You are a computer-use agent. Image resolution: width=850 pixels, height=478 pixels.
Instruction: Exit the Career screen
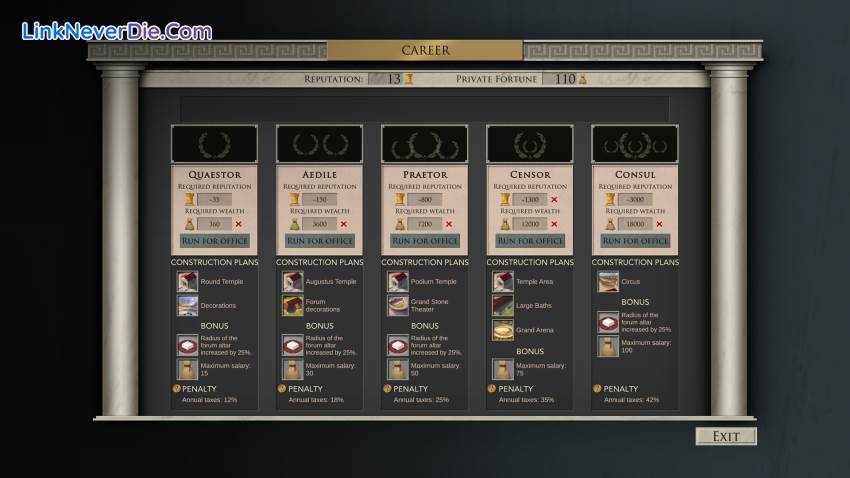726,436
